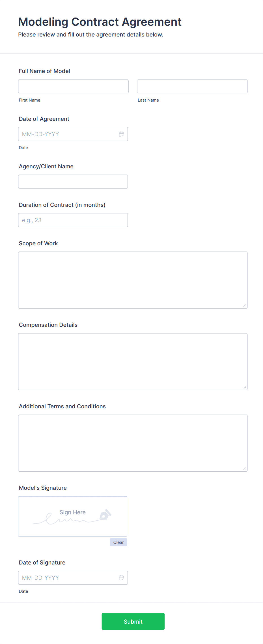Click the Scope of Work resize handle
The image size is (263, 644).
(x=244, y=306)
